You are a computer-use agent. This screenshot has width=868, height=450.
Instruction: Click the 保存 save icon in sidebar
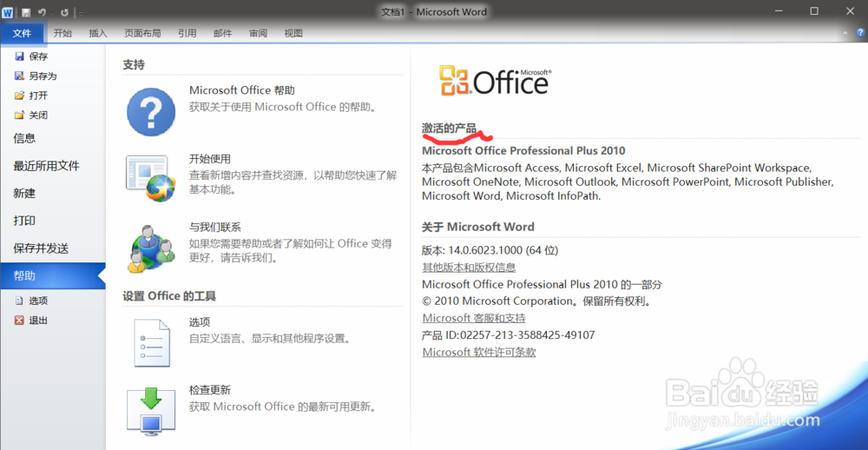click(19, 56)
